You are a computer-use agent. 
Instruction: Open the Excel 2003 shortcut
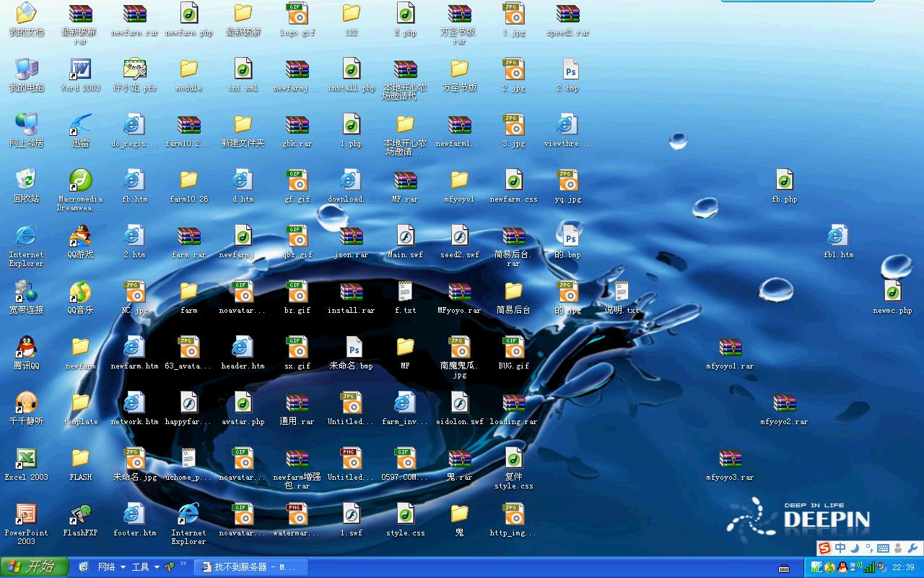(26, 464)
